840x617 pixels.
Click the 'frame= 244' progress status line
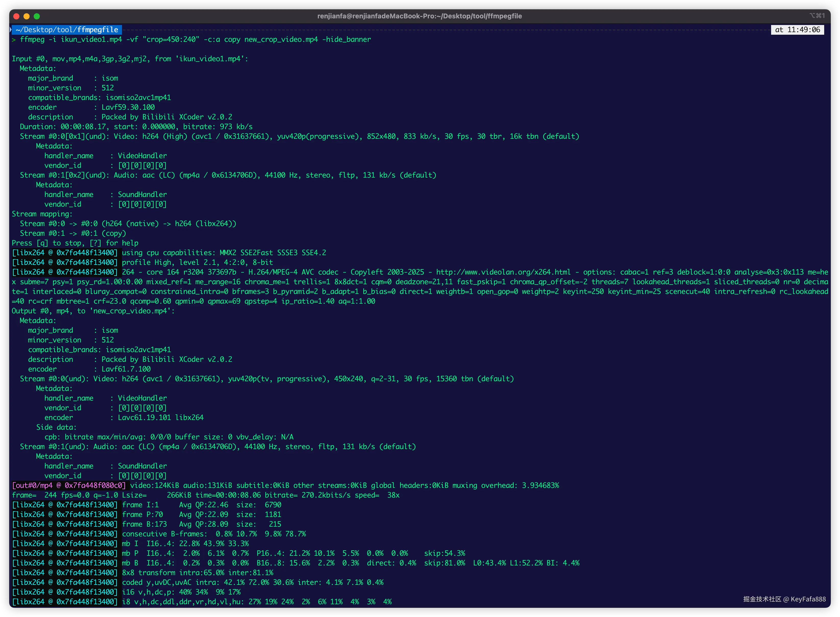[205, 495]
